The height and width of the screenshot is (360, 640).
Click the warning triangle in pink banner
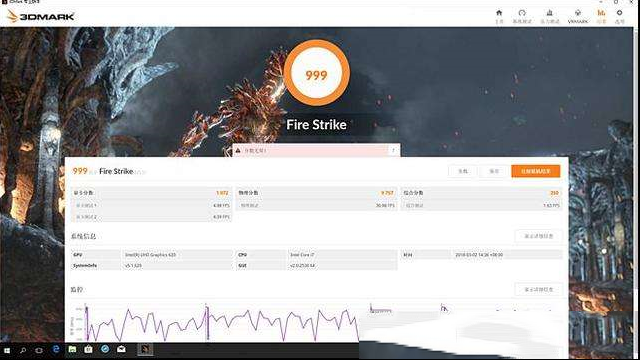tap(238, 151)
